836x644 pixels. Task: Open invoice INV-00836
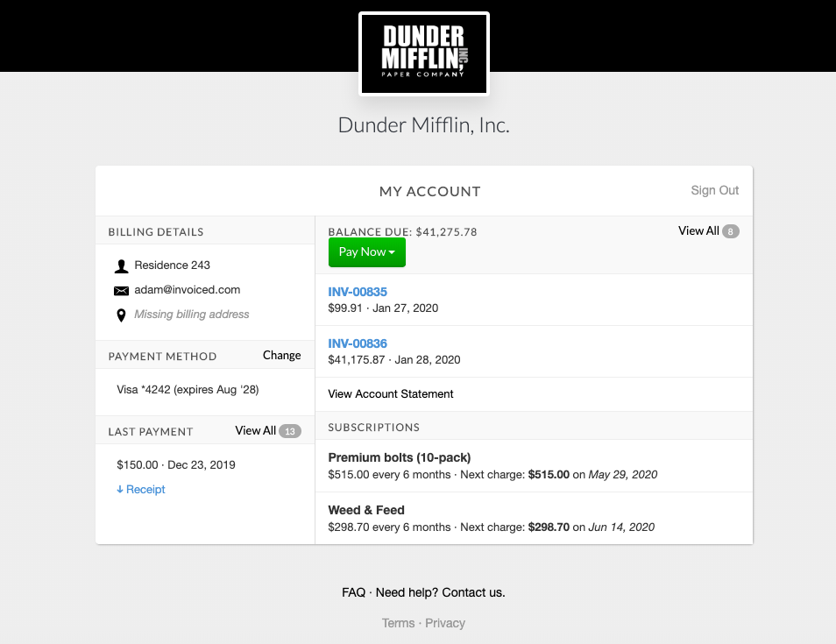point(358,343)
